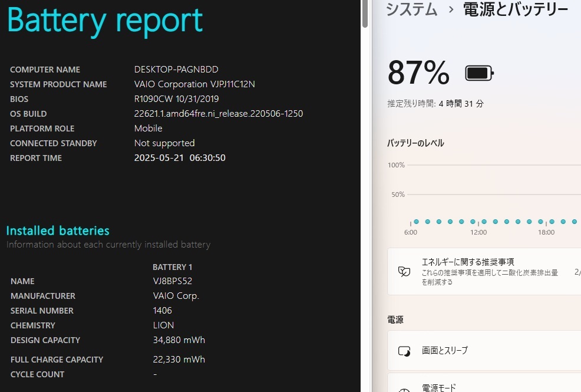This screenshot has height=392, width=581.
Task: Click the COMPUTER NAME label
Action: click(x=45, y=70)
